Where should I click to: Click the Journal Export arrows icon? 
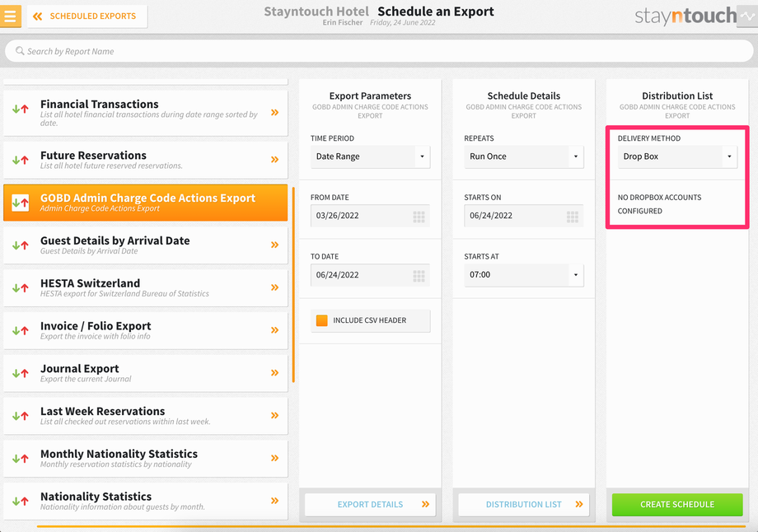point(21,374)
